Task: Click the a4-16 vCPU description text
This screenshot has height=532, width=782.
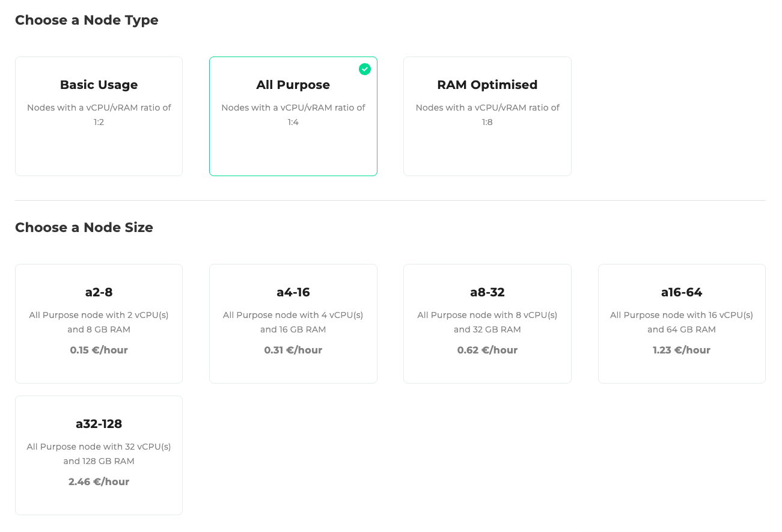Action: click(293, 322)
